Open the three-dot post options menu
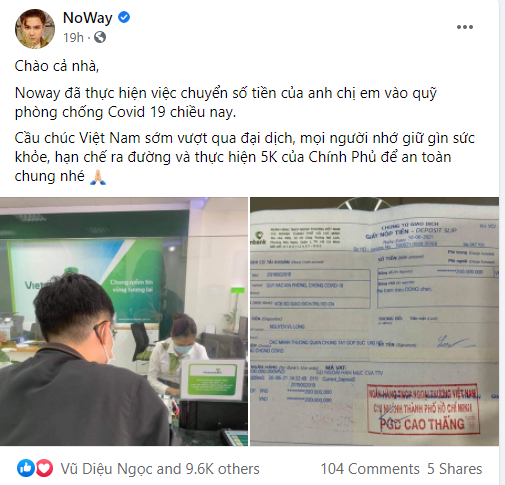 [x=465, y=27]
